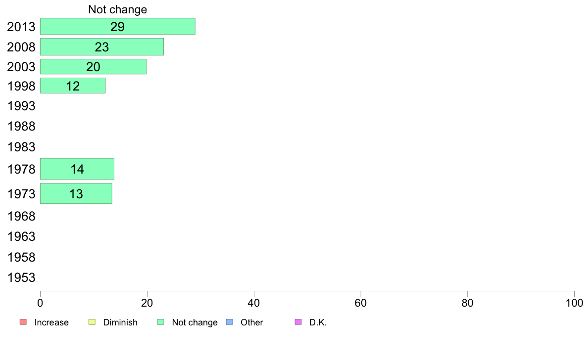Click the D.K. legend label
This screenshot has width=588, height=364.
(x=318, y=322)
